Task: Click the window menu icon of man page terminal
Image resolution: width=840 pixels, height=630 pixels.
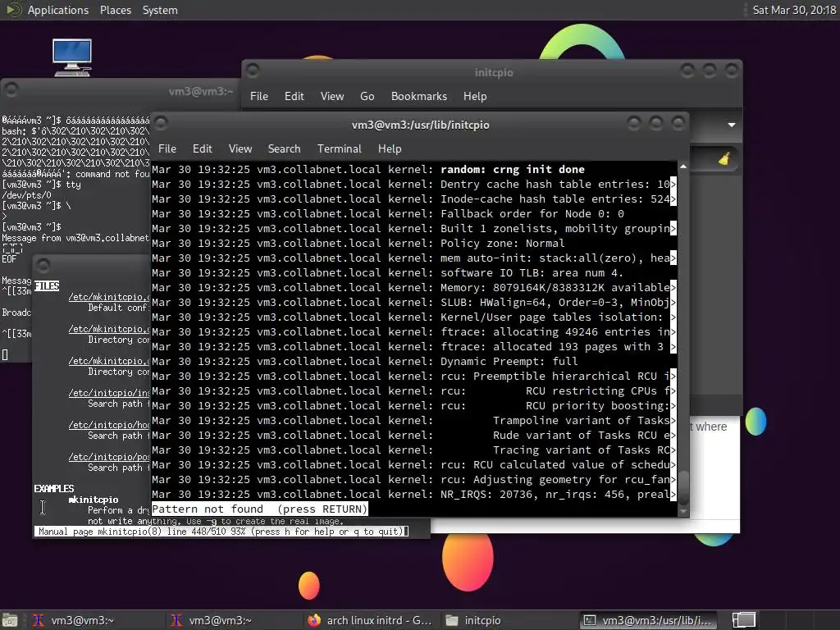Action: (x=43, y=265)
